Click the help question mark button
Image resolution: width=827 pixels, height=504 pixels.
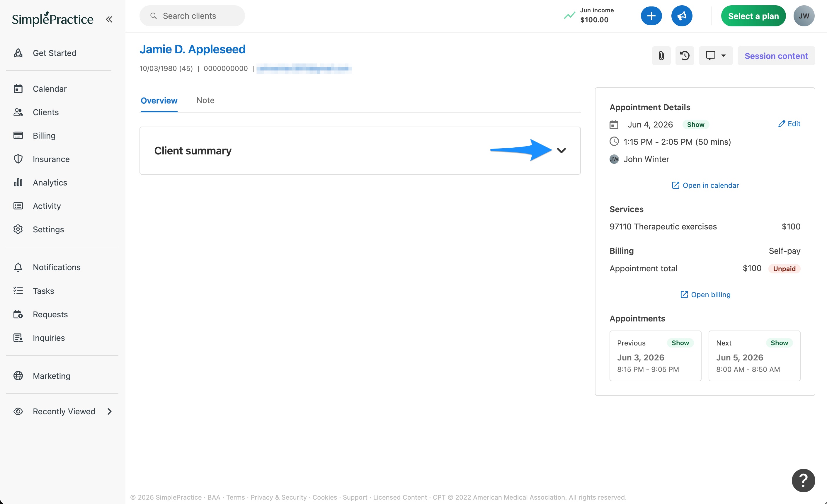803,481
